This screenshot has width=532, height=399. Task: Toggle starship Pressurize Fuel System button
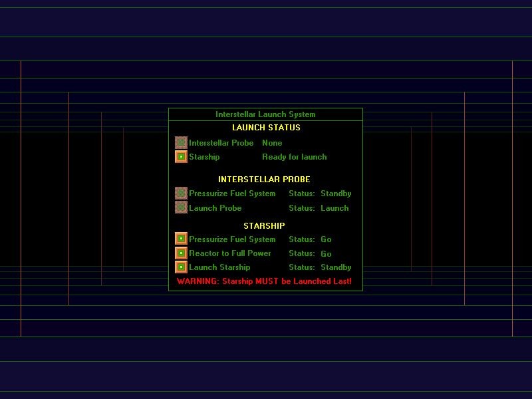[181, 239]
